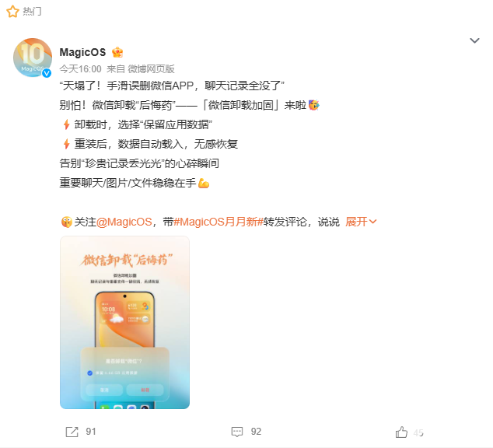Click the repost count 91
The width and height of the screenshot is (493, 448).
(91, 432)
